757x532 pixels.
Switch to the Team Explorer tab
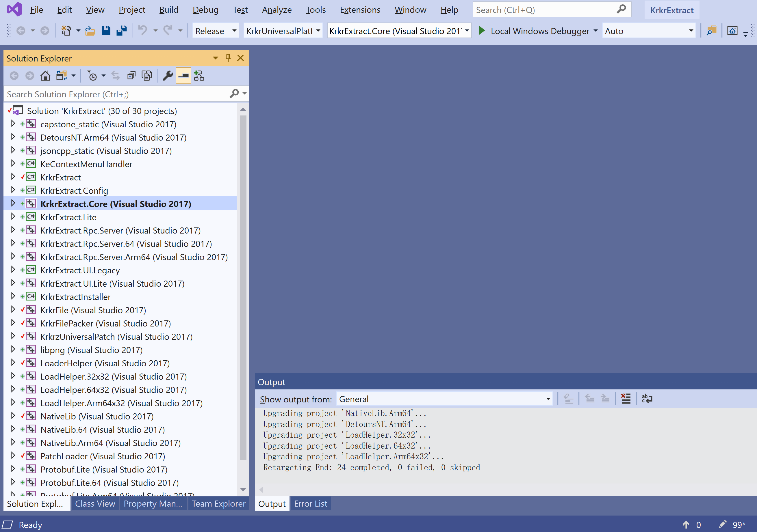click(218, 504)
